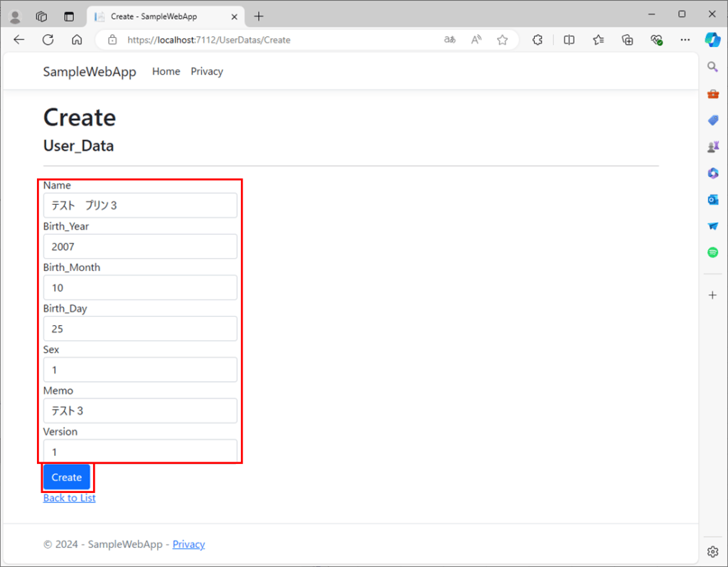Screen dimensions: 728x567
Task: Click the browser refresh icon
Action: pos(48,40)
